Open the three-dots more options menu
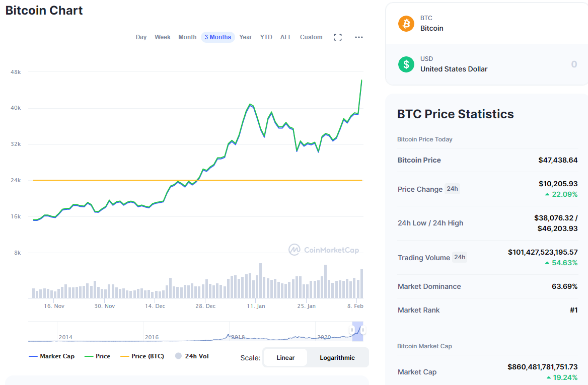This screenshot has height=385, width=588. tap(359, 37)
